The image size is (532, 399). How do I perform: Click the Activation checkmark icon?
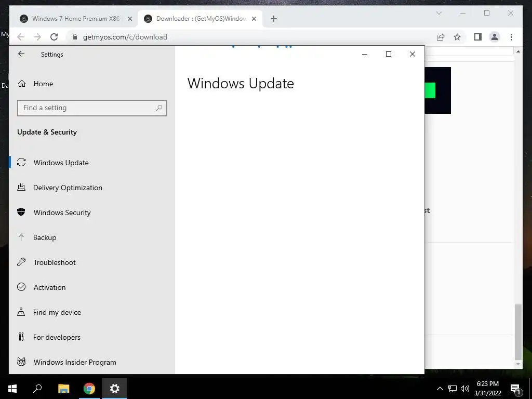tap(21, 287)
